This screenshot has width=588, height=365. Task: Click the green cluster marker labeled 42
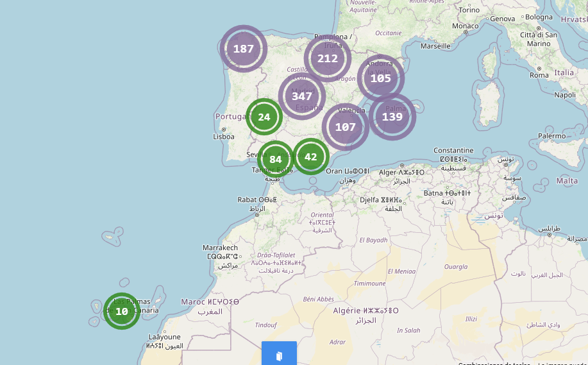311,157
